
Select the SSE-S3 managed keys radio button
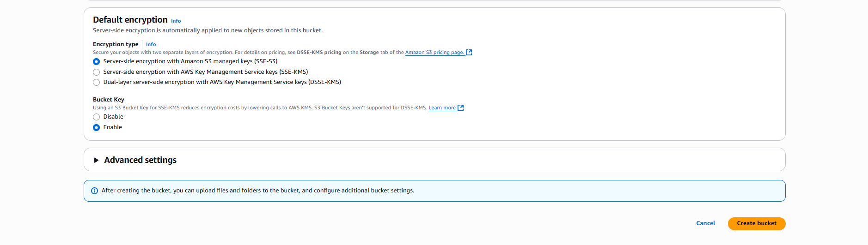[x=97, y=62]
